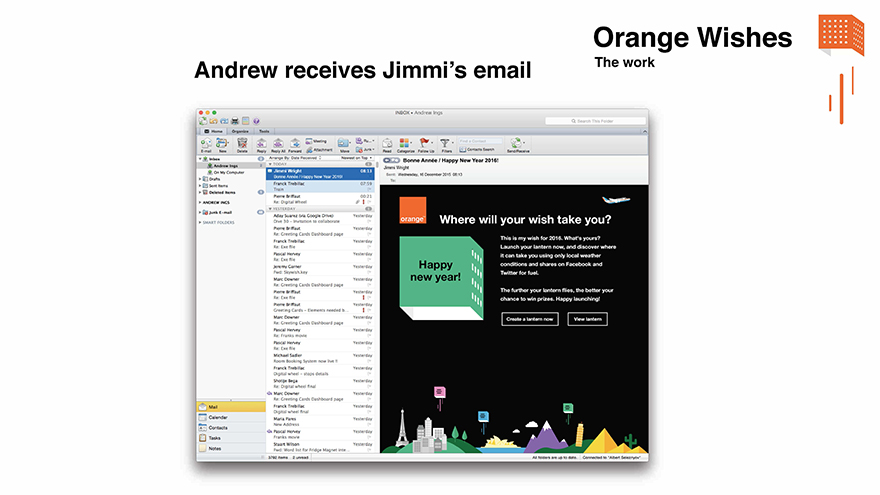This screenshot has width=880, height=495.
Task: Expand the Deleted Items folder
Action: coord(200,192)
